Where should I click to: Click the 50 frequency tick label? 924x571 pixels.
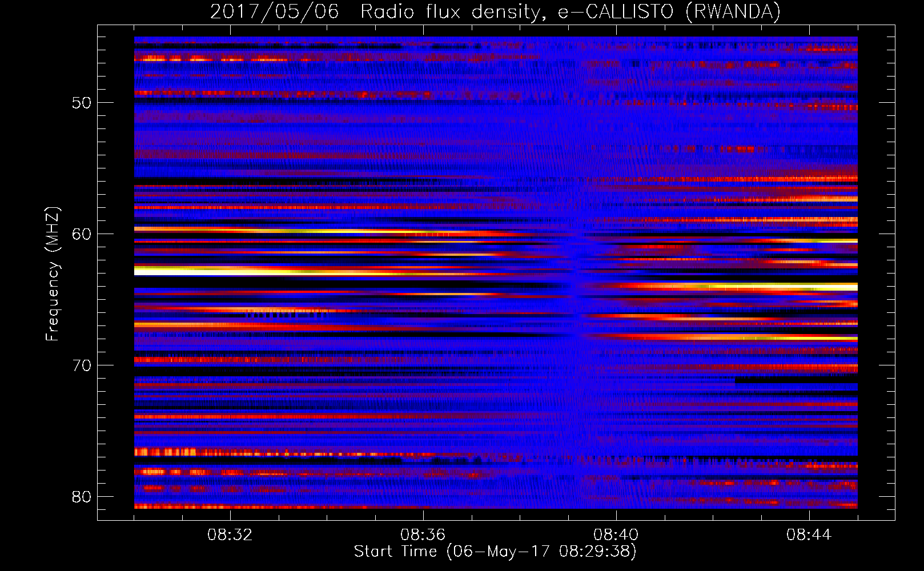pos(82,103)
